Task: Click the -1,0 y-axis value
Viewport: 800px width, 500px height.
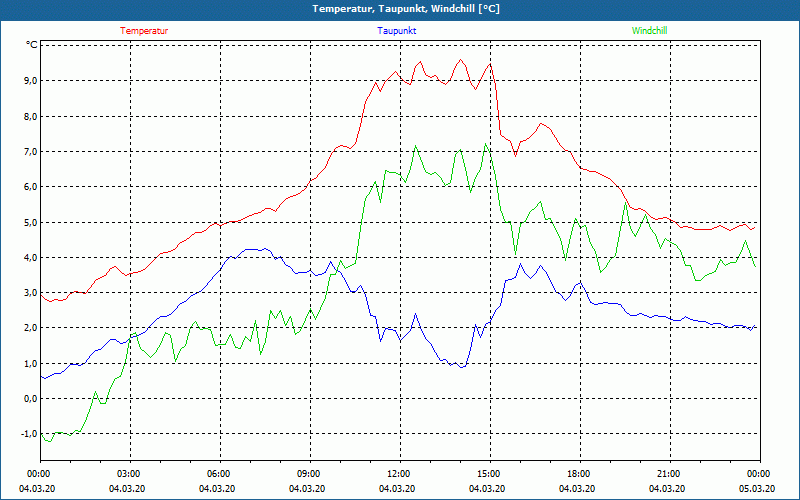Action: click(29, 434)
